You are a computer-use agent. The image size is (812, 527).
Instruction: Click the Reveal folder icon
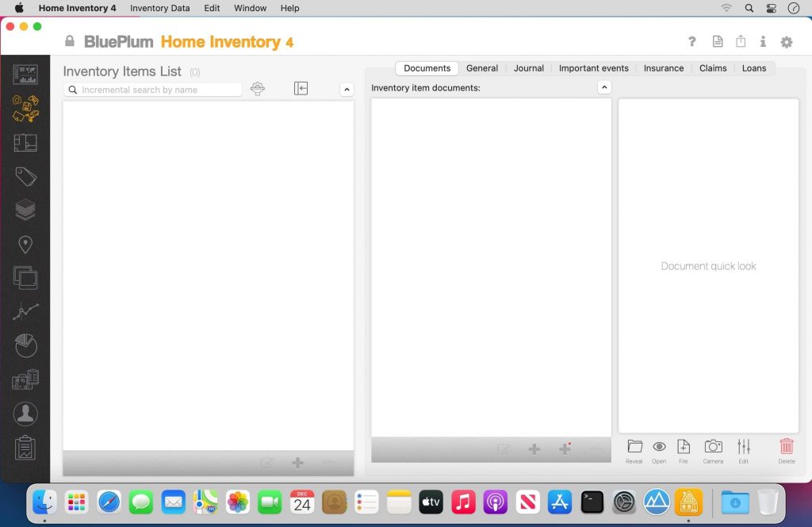634,448
